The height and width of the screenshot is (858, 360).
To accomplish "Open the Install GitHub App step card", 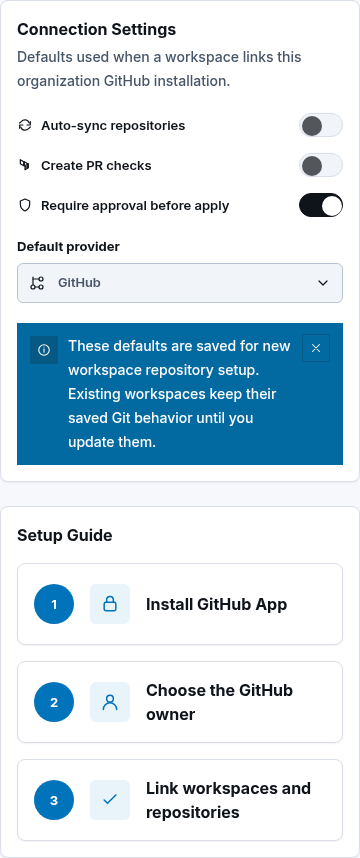I will click(x=180, y=604).
